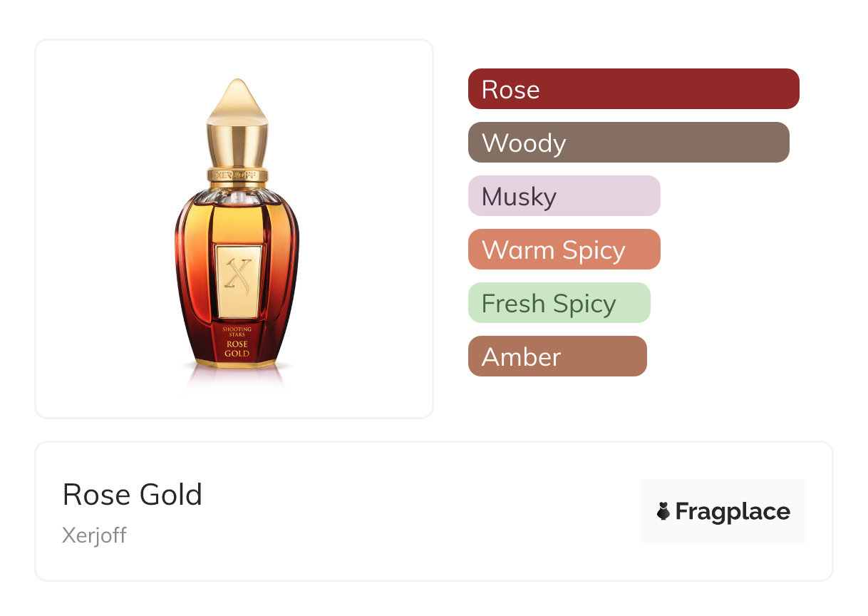
Task: Open the Rose Gold fragrance title
Action: (133, 494)
